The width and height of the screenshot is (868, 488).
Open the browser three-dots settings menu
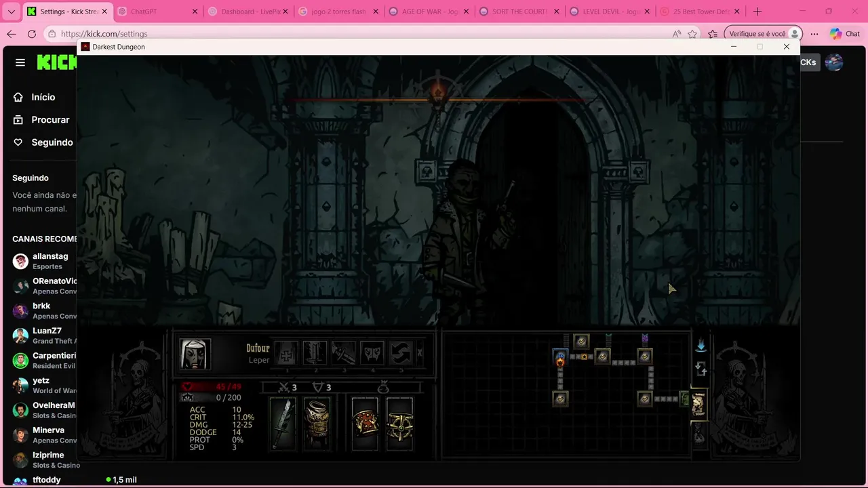tap(814, 34)
